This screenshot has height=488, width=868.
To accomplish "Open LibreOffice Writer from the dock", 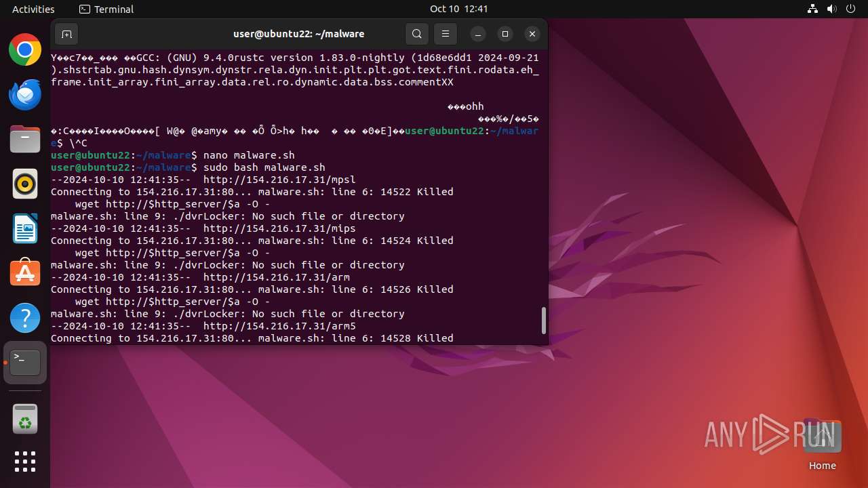I will pos(25,228).
